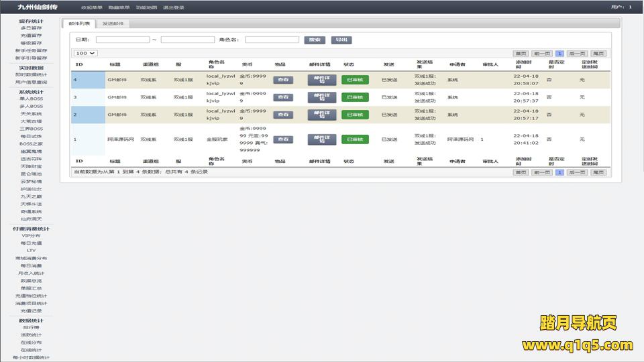
Task: Click 尾页 in the bottom pagination
Action: tap(598, 172)
